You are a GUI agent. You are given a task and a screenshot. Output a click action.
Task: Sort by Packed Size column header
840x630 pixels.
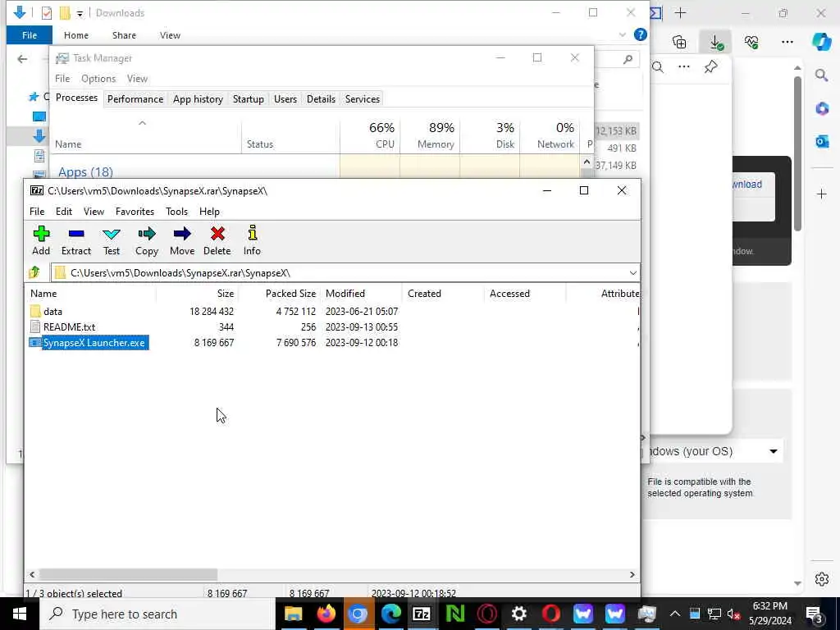point(279,294)
